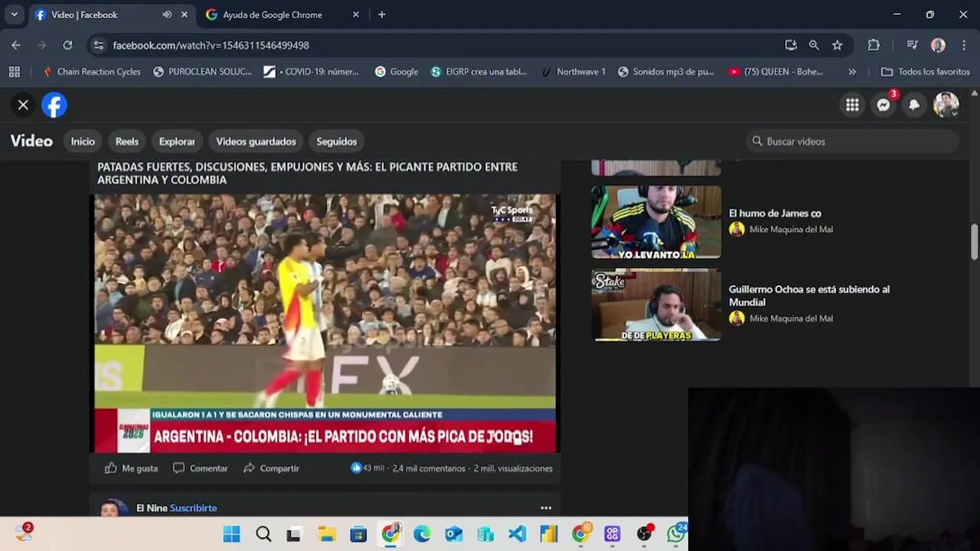Switch to the Seguidos tab
Image resolution: width=980 pixels, height=551 pixels.
[x=337, y=142]
